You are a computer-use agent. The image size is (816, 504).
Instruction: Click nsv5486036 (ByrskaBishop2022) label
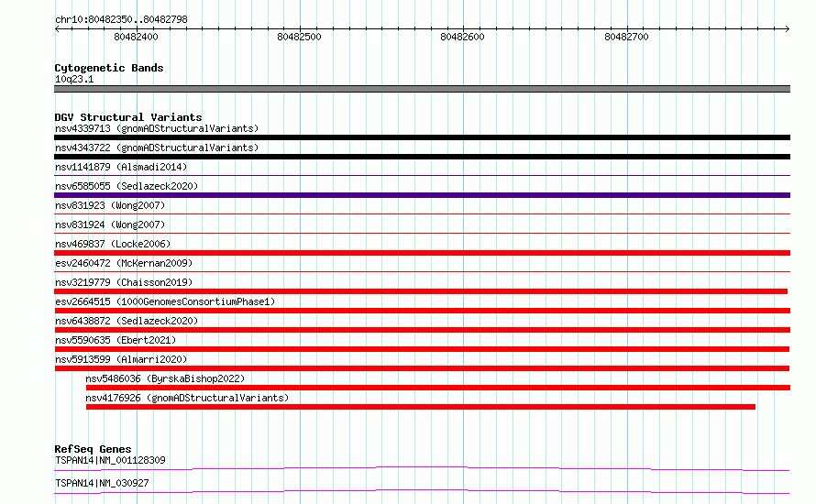pos(165,378)
